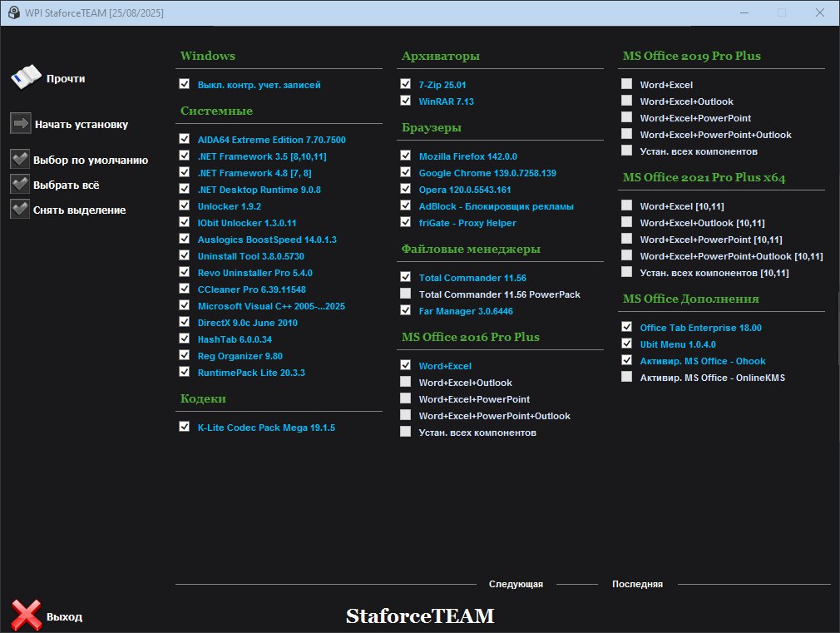Click Office 2019 Word+Excel+PowerPoint label

click(695, 118)
